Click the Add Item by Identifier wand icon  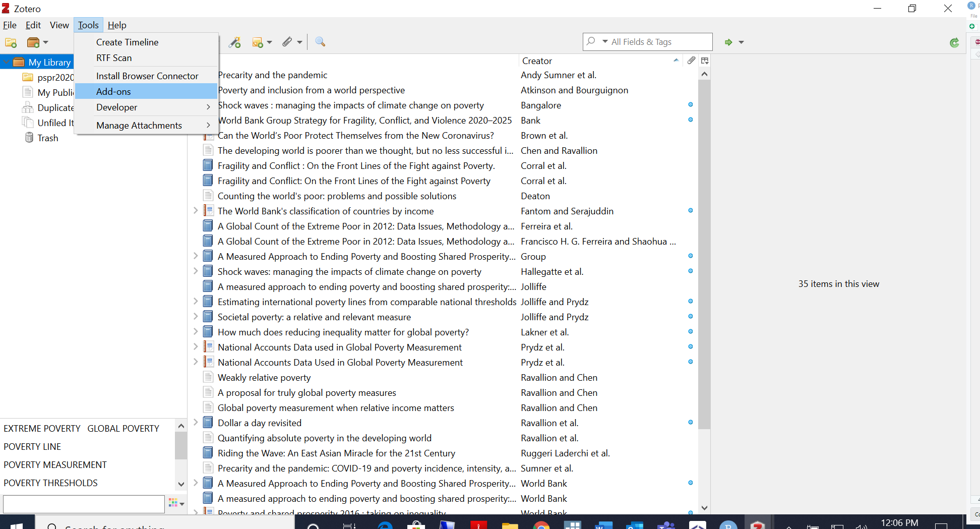234,42
